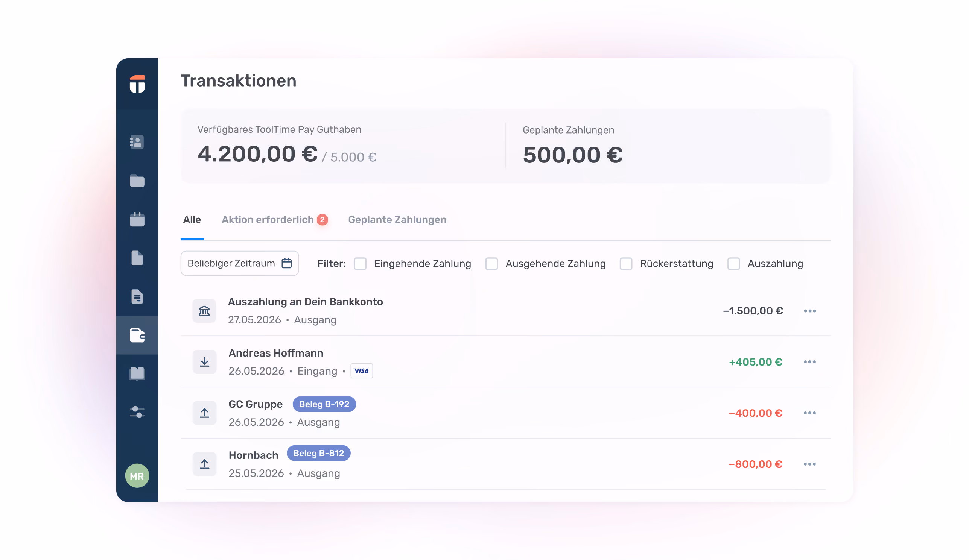This screenshot has height=560, width=969.
Task: Click the +405,00 € amount
Action: [756, 362]
